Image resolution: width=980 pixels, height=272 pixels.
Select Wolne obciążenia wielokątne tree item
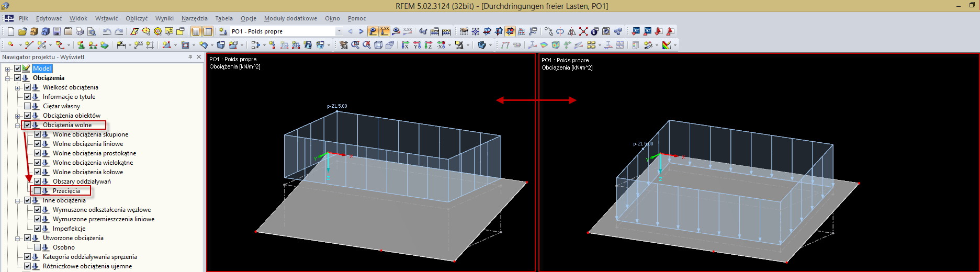(93, 163)
